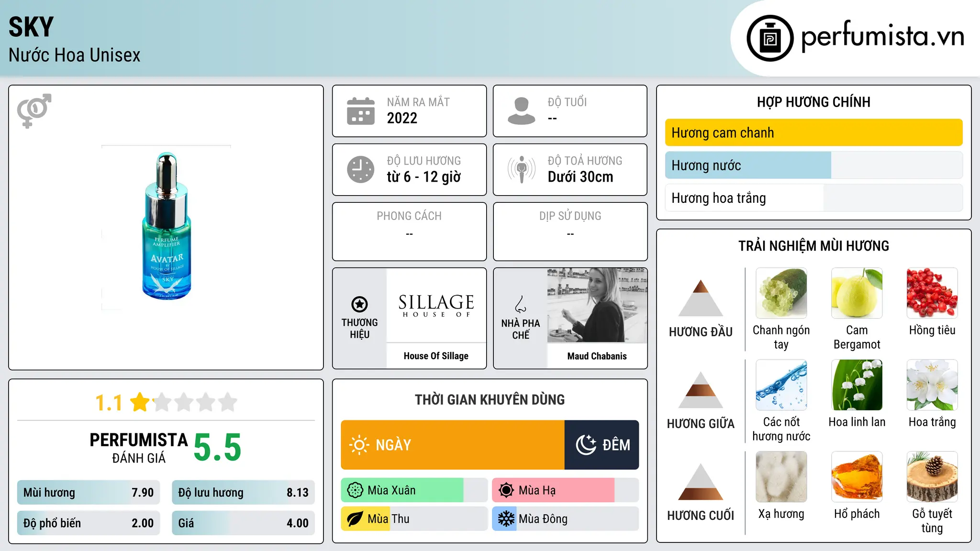Click the Dịp sử dụng label
The width and height of the screenshot is (980, 551).
click(570, 216)
